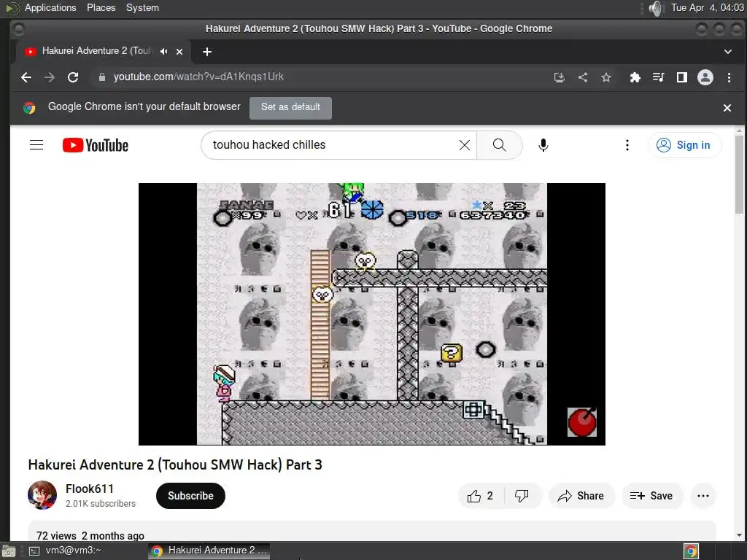This screenshot has width=747, height=560.
Task: Go forward in browser history
Action: [x=50, y=77]
